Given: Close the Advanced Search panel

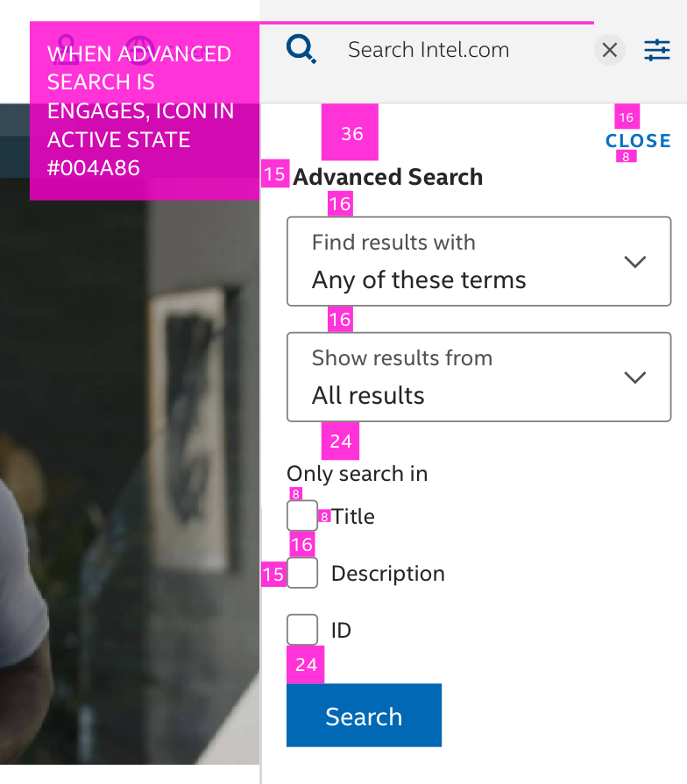Looking at the screenshot, I should coord(638,141).
